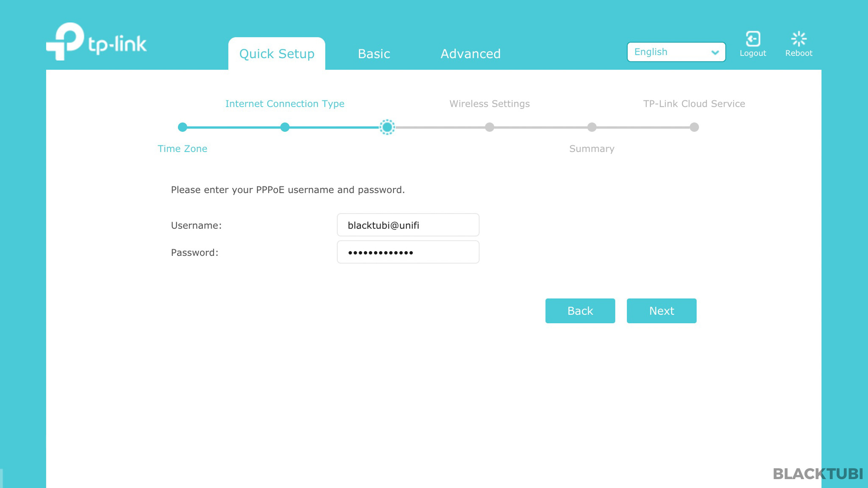Click the active step marker after Time Zone

pos(388,127)
